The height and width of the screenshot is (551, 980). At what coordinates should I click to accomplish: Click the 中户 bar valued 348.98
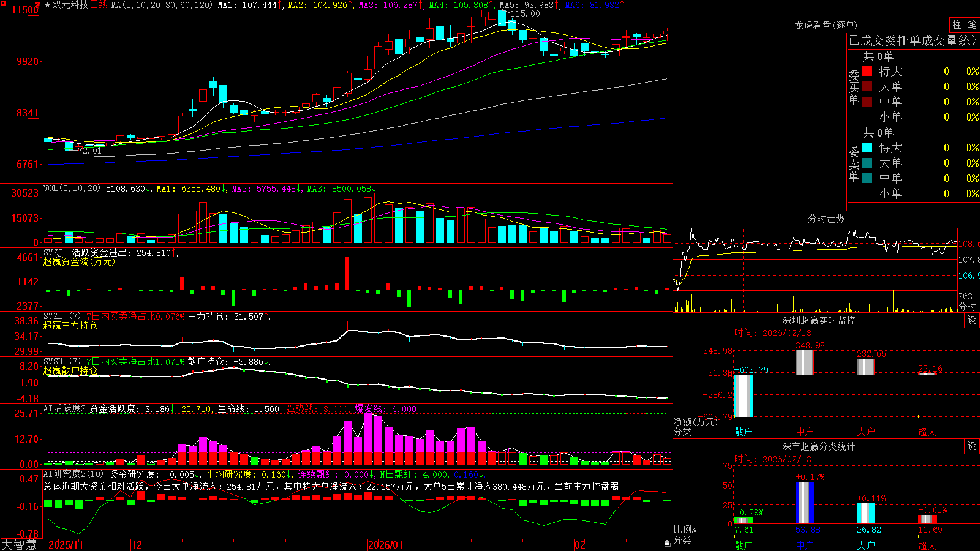[805, 362]
